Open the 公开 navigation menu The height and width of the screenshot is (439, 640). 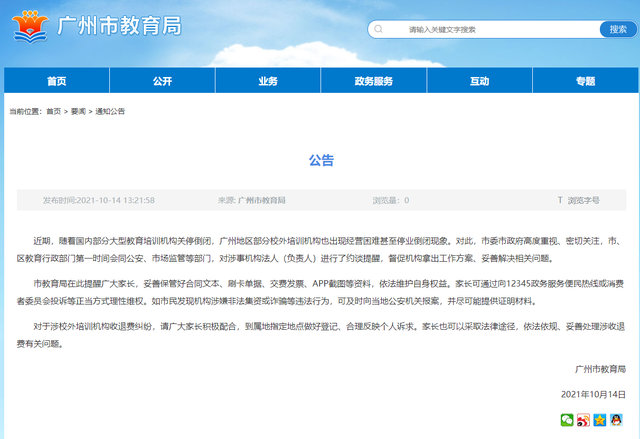pyautogui.click(x=163, y=81)
